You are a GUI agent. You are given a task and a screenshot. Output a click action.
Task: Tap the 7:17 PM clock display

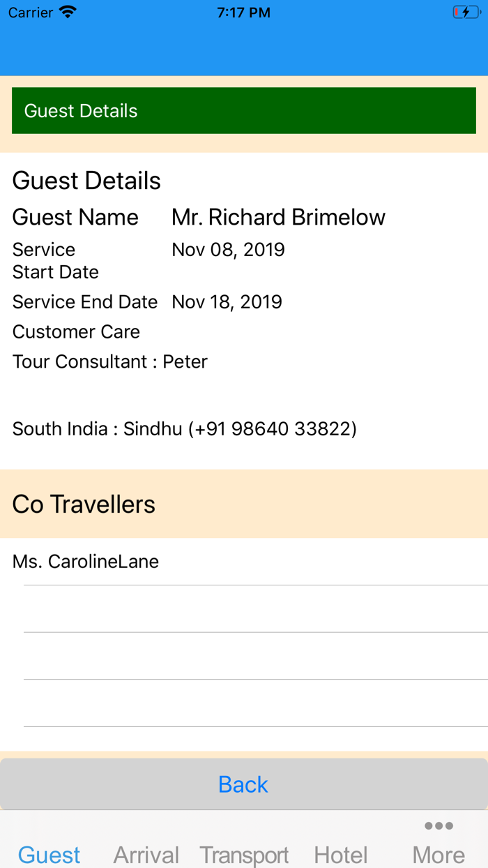click(243, 11)
